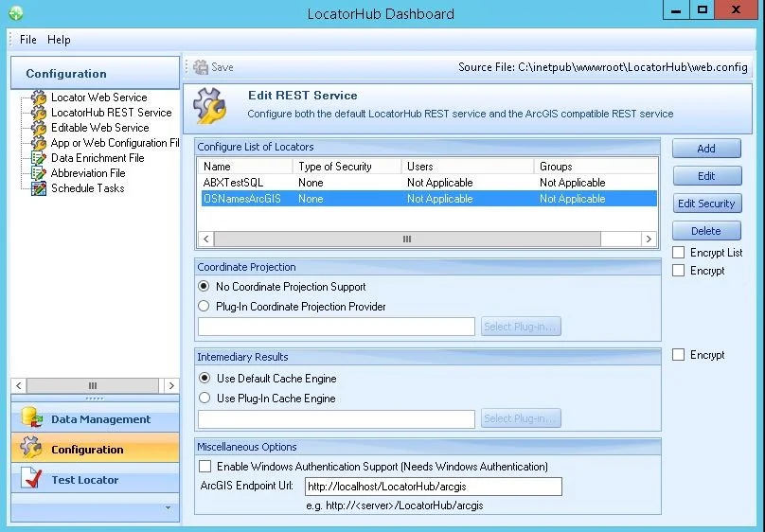
Task: Click the Data Management database icon
Action: coord(32,418)
